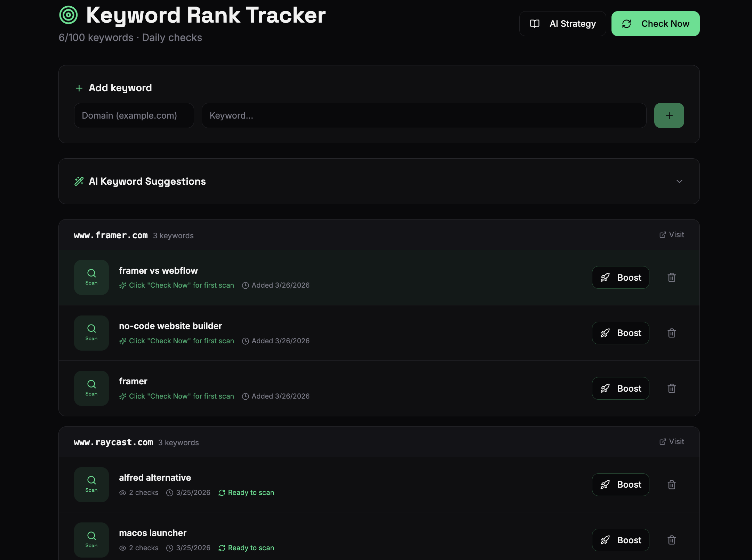752x560 pixels.
Task: Visit www.raycast.com site link
Action: coord(672,442)
